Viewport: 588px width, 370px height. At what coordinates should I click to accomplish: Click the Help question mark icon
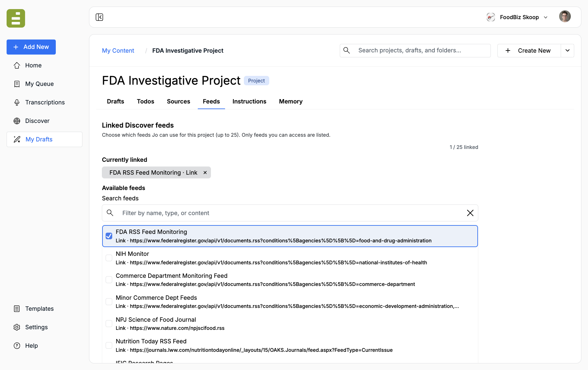pos(17,346)
